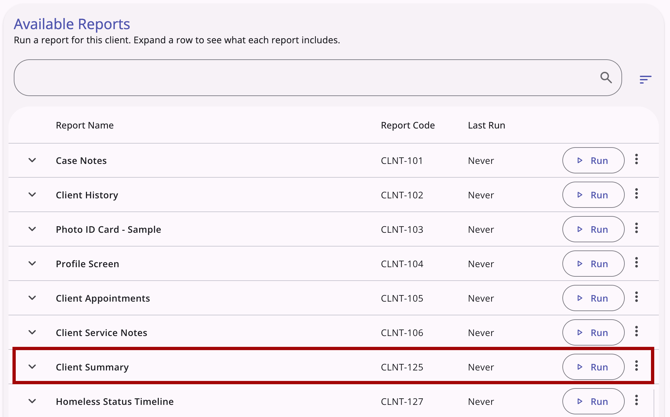Run the Client Service Notes report

click(x=593, y=332)
